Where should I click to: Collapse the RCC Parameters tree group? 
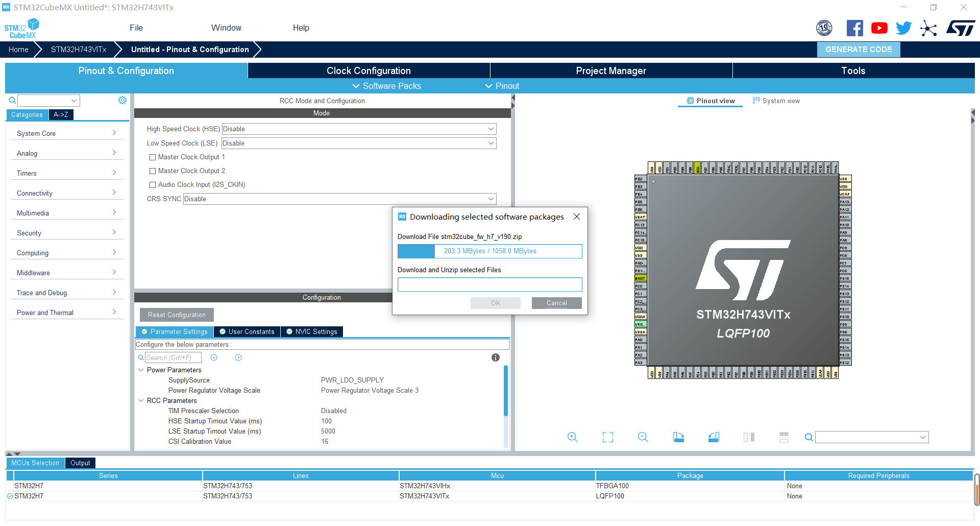coord(141,400)
